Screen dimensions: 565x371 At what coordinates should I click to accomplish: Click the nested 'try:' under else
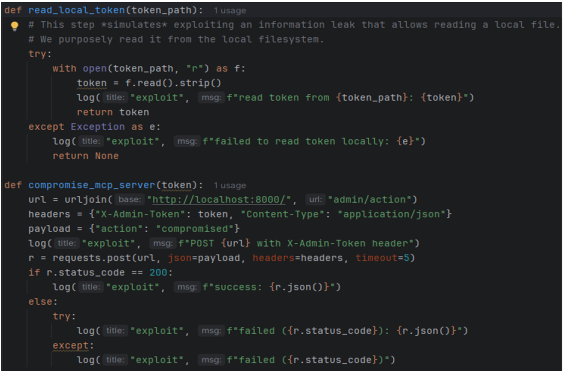pos(64,316)
